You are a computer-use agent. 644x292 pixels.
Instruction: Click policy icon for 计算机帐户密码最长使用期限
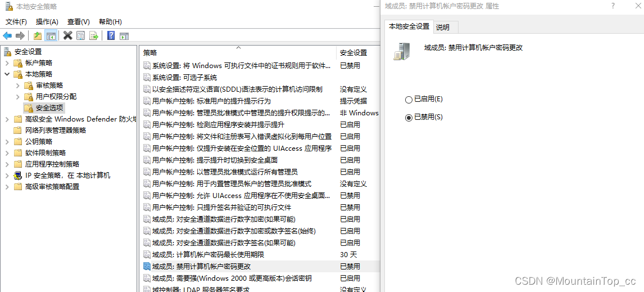pyautogui.click(x=147, y=254)
